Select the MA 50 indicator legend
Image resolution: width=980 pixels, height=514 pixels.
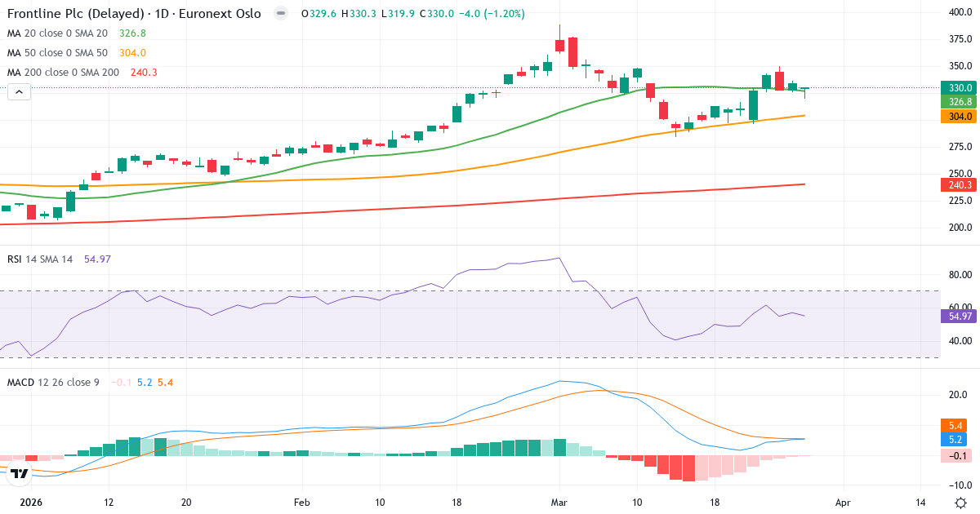(x=56, y=53)
